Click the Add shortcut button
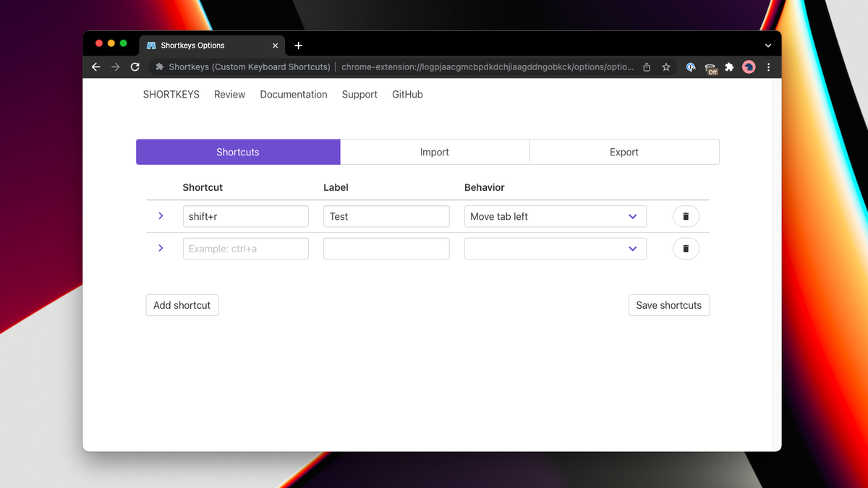The width and height of the screenshot is (868, 488). [x=182, y=305]
